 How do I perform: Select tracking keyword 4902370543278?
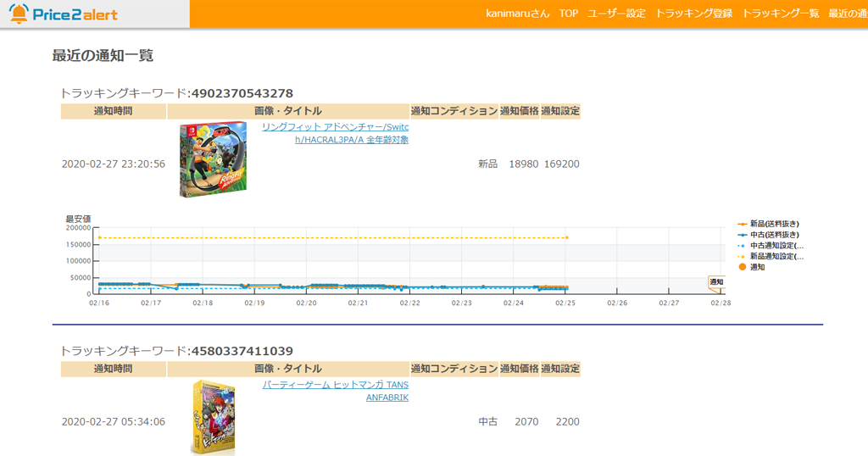(242, 93)
